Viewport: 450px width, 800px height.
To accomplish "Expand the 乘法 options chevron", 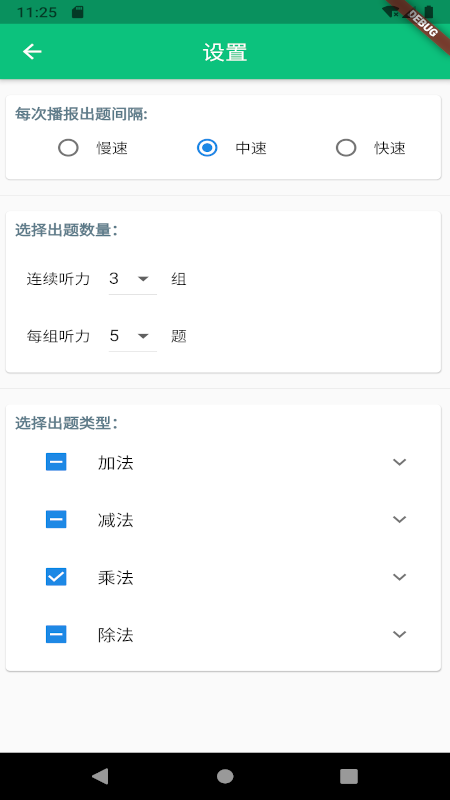I will 399,577.
